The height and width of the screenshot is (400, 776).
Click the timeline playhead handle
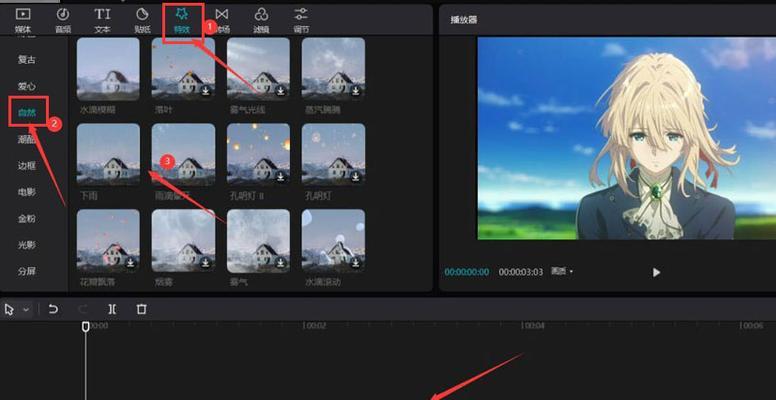86,326
